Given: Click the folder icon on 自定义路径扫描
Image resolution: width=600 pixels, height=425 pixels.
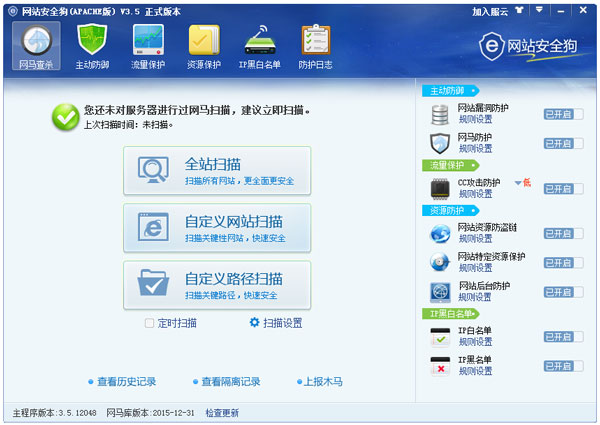Looking at the screenshot, I should tap(153, 283).
